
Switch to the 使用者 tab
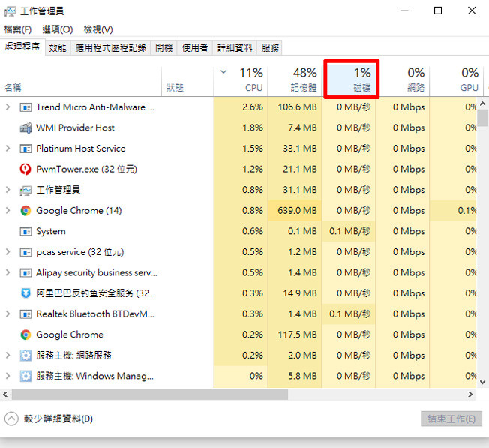(x=195, y=48)
